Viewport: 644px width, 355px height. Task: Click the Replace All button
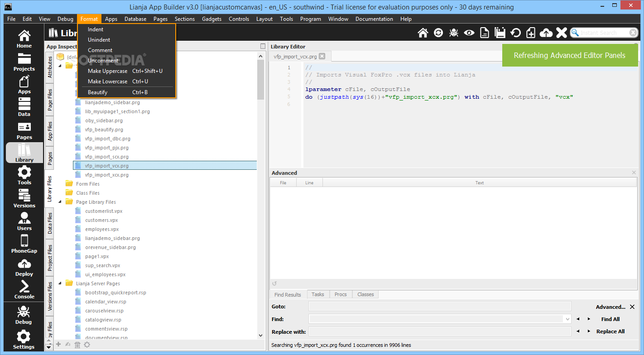pos(610,331)
